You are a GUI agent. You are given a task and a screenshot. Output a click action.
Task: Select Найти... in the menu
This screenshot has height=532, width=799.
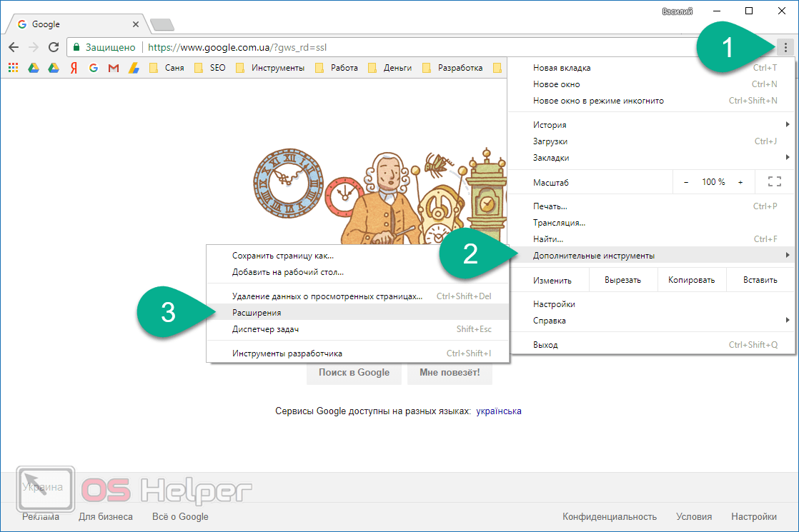651,239
